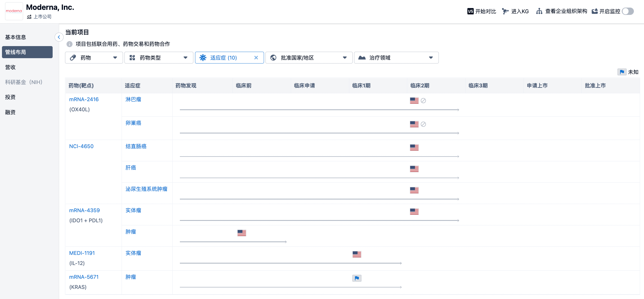This screenshot has height=299, width=644.
Task: Click the discontinued icon in the 卵巢癌 row
Action: pos(423,124)
